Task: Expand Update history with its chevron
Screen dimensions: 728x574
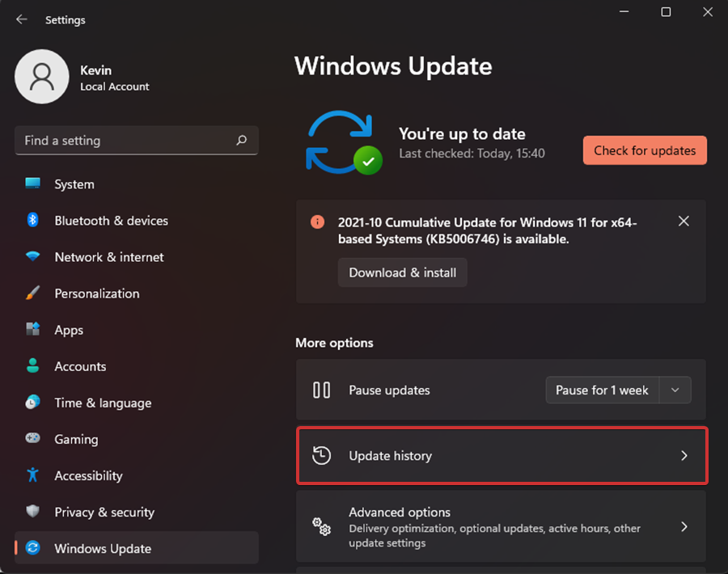Action: (x=684, y=456)
